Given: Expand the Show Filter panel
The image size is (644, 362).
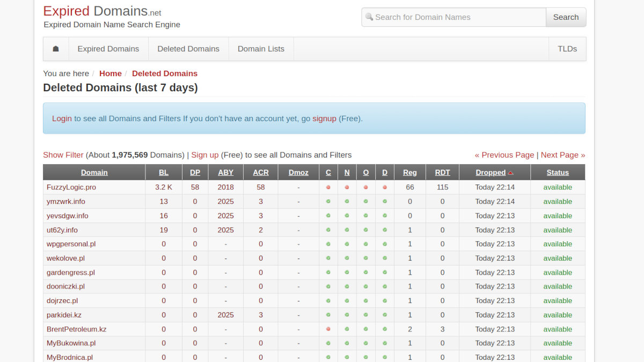Looking at the screenshot, I should (63, 155).
